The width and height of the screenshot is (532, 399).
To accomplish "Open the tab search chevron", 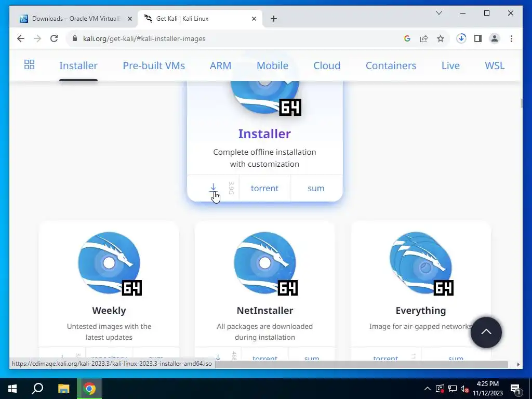I will [438, 13].
